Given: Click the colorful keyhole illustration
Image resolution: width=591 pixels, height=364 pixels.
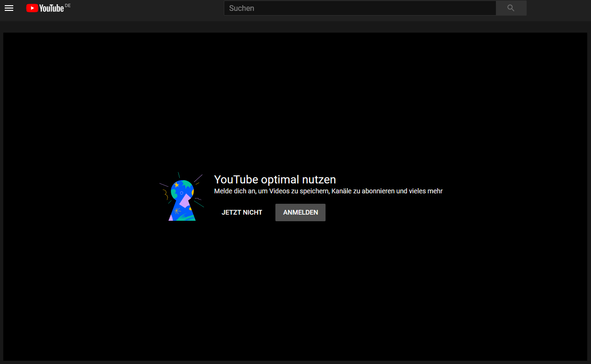Looking at the screenshot, I should (182, 197).
